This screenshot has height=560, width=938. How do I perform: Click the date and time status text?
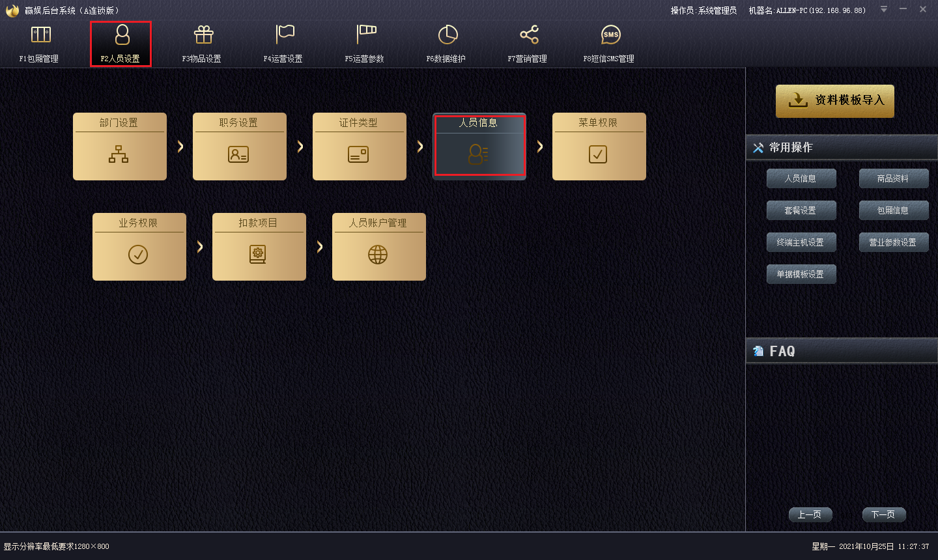pyautogui.click(x=870, y=546)
